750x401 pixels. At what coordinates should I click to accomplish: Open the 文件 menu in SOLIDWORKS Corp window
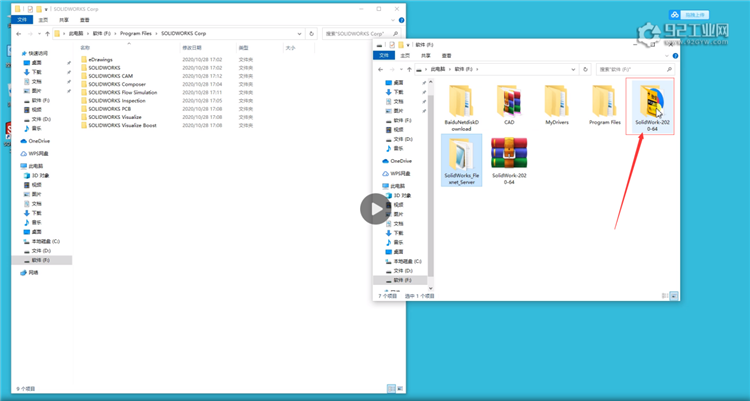[x=22, y=20]
